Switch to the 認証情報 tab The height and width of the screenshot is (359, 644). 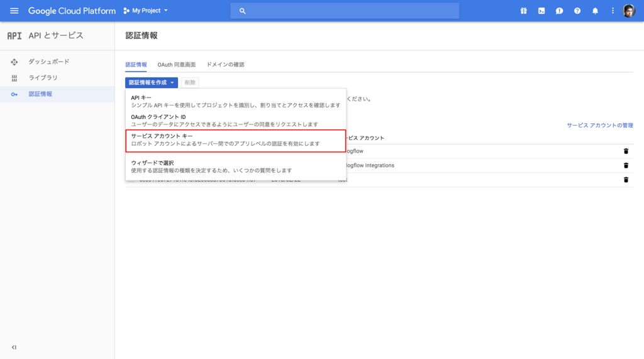(x=136, y=65)
